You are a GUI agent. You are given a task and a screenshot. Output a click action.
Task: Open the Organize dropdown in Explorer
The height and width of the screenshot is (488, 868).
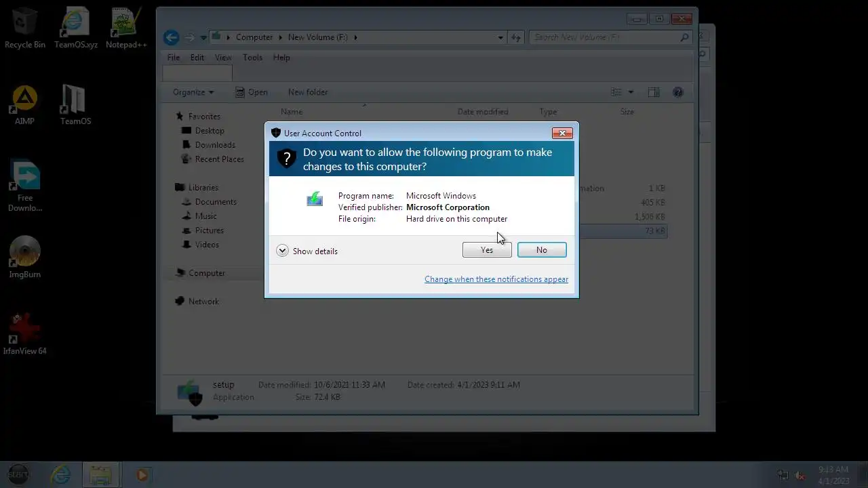[x=193, y=92]
